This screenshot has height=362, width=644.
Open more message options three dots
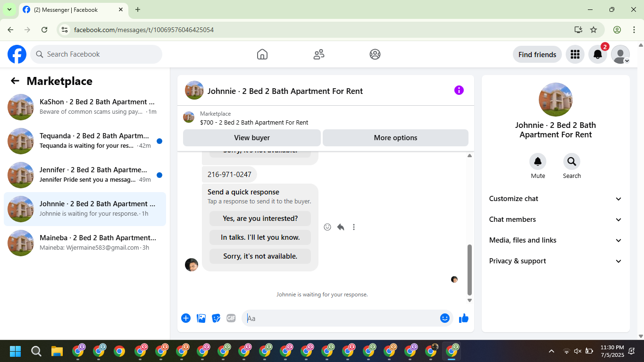(354, 227)
